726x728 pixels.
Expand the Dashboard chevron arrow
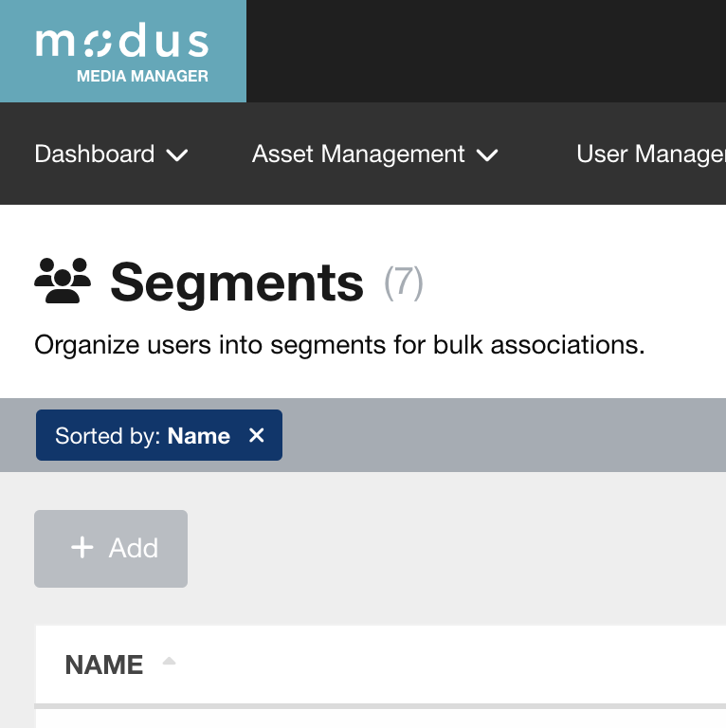(177, 155)
